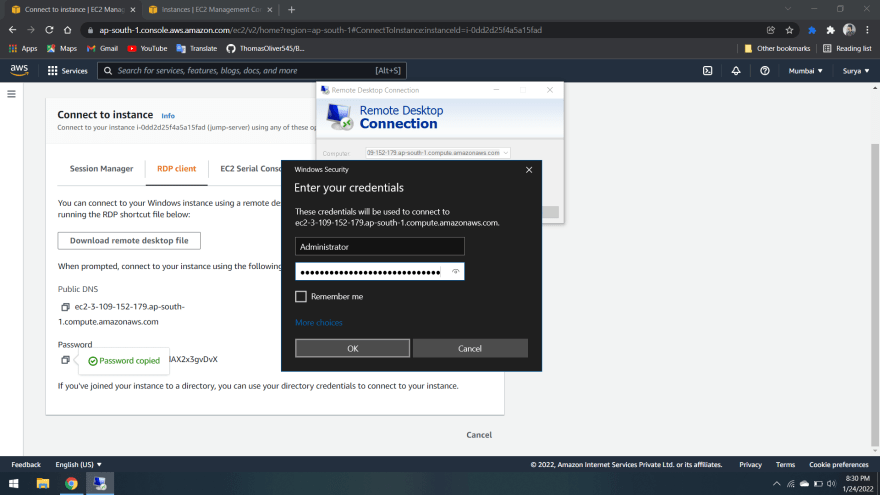Image resolution: width=880 pixels, height=495 pixels.
Task: Open the notifications bell
Action: 736,71
